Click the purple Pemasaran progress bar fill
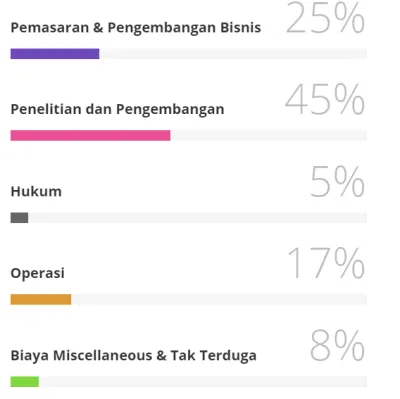The width and height of the screenshot is (400, 399). pos(55,54)
